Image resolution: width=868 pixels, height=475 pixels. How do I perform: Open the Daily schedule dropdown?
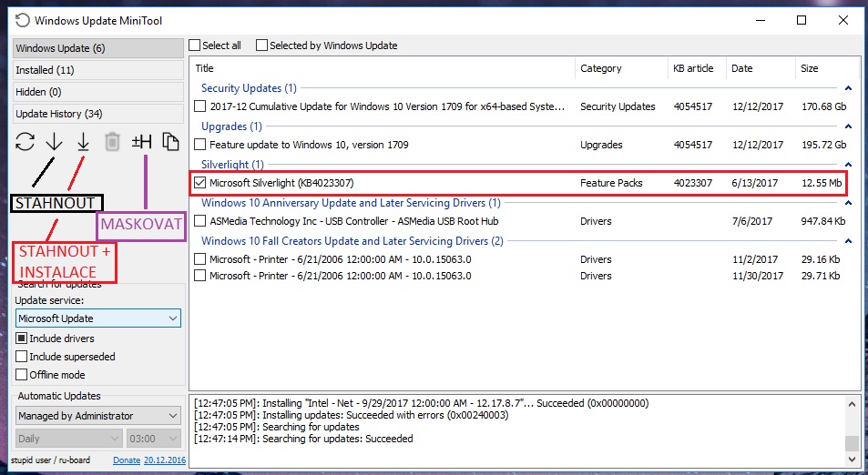pos(68,439)
